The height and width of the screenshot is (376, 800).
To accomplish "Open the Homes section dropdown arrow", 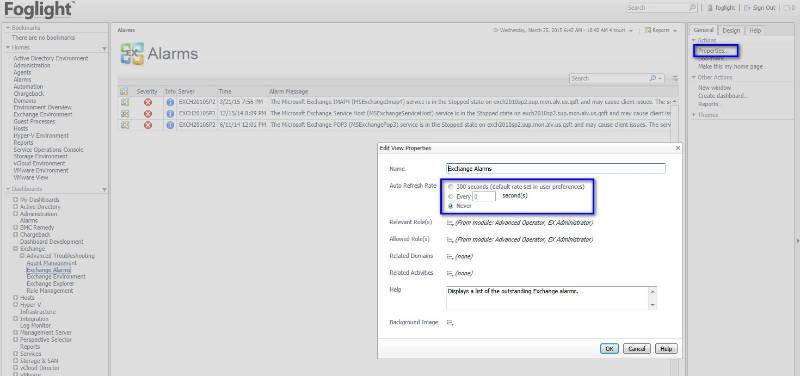I will pyautogui.click(x=104, y=48).
